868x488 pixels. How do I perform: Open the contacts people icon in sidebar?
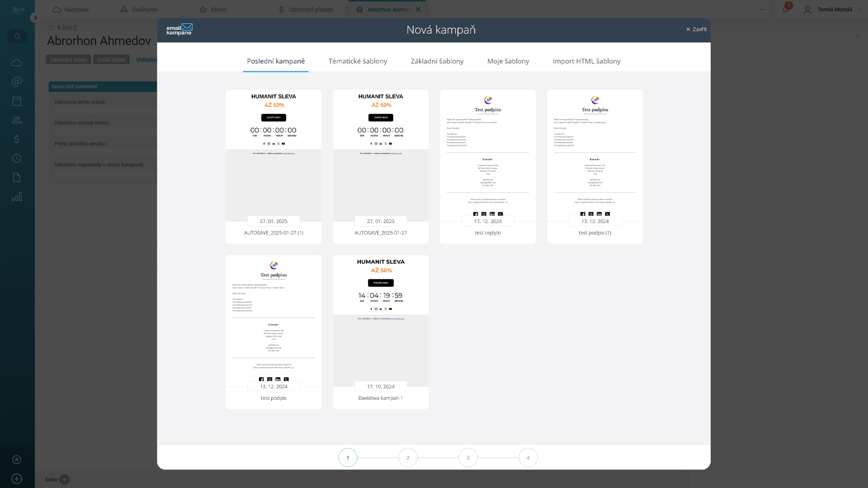coord(17,120)
